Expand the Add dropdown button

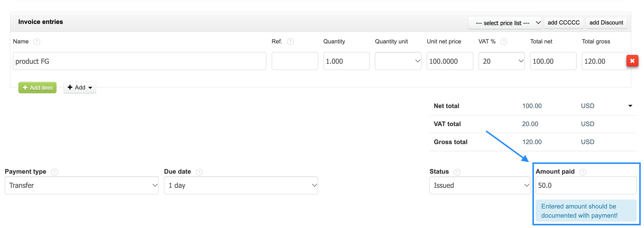pos(80,87)
